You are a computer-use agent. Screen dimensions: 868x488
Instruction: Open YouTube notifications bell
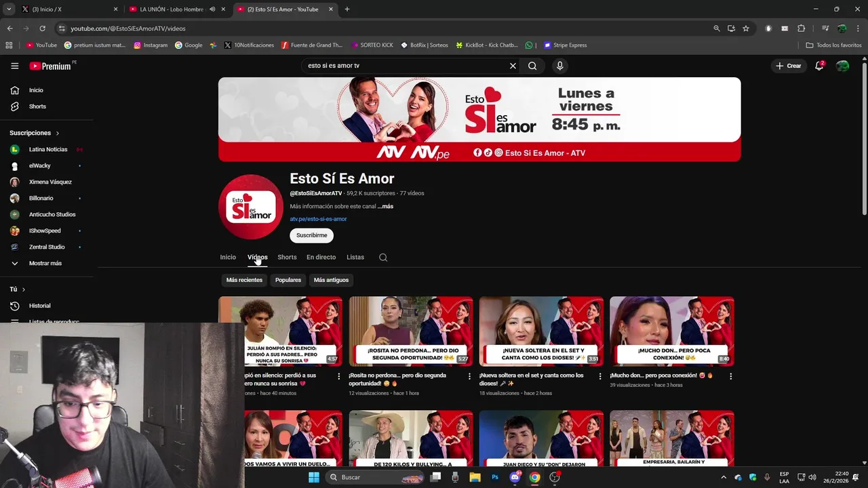pos(819,66)
